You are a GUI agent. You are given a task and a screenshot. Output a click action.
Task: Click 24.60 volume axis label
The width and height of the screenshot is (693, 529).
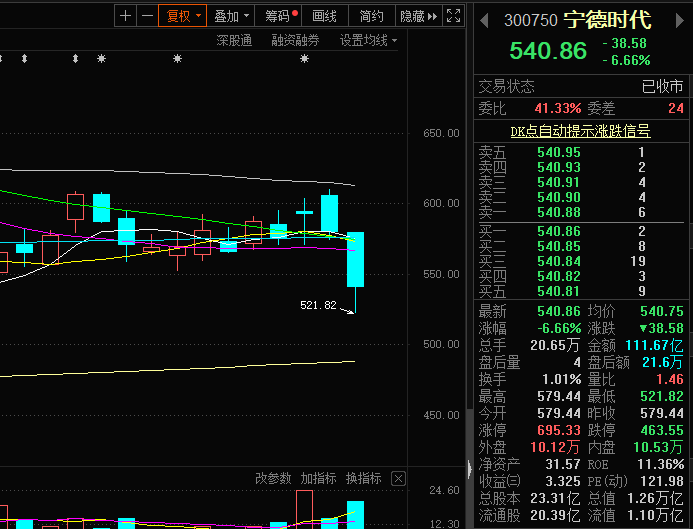click(x=445, y=490)
